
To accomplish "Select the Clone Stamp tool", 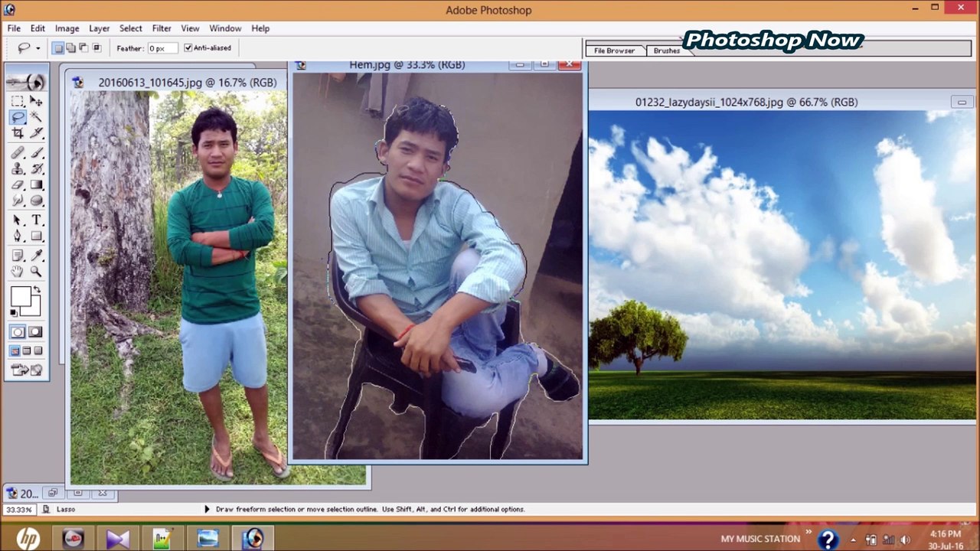I will (18, 169).
